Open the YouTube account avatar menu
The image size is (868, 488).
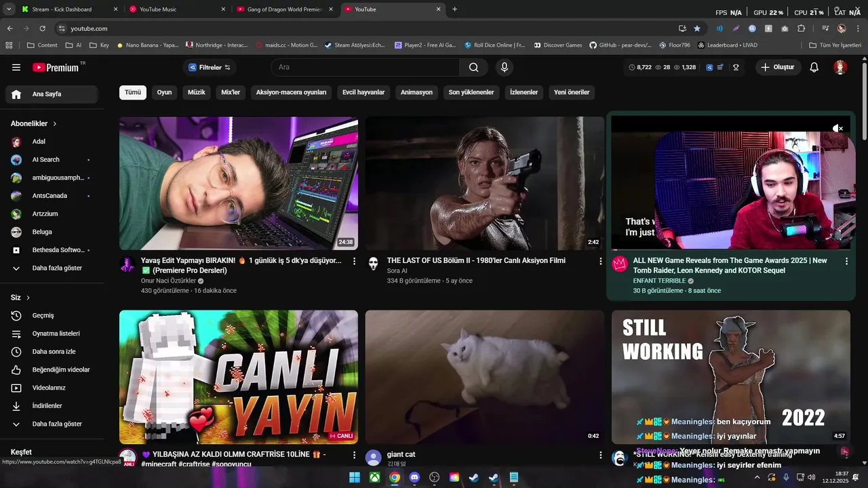point(840,67)
